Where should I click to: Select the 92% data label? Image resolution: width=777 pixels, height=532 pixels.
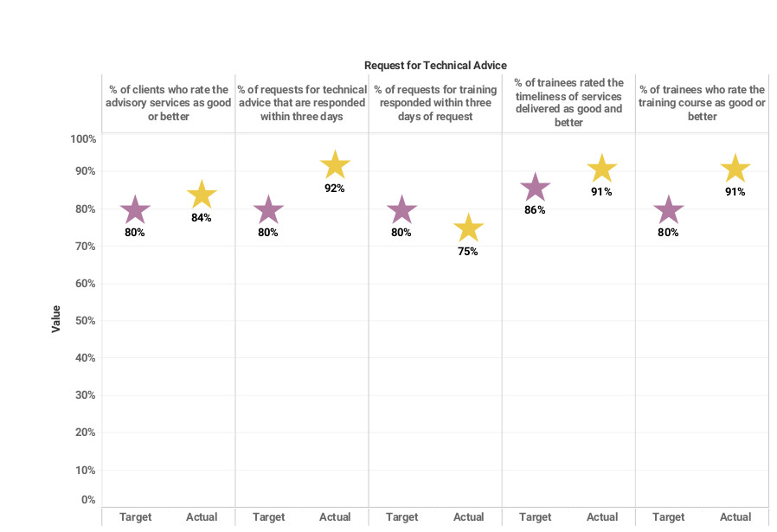tap(335, 188)
